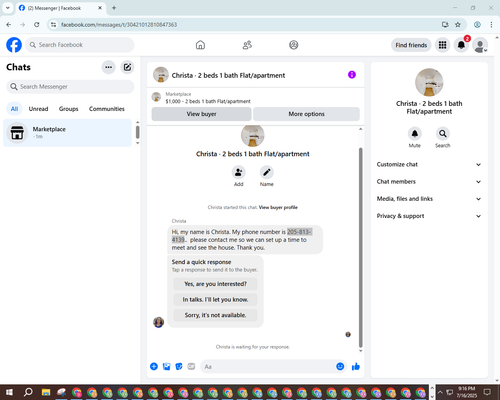The image size is (500, 400).
Task: Open Windows notification center icon
Action: pyautogui.click(x=487, y=392)
